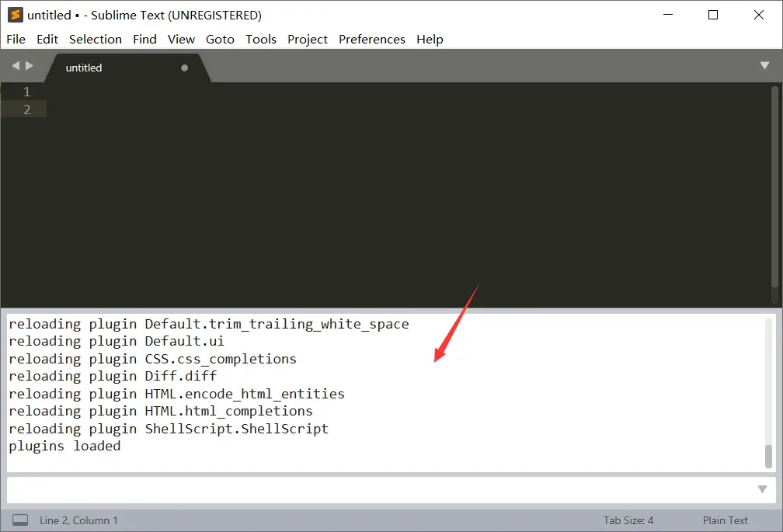Image resolution: width=783 pixels, height=532 pixels.
Task: Open the Goto menu
Action: coord(221,39)
